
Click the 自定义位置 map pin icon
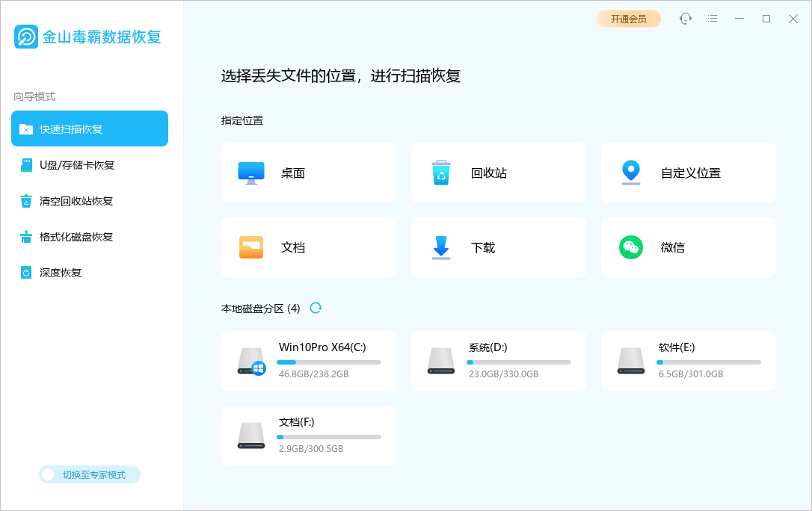pyautogui.click(x=631, y=173)
